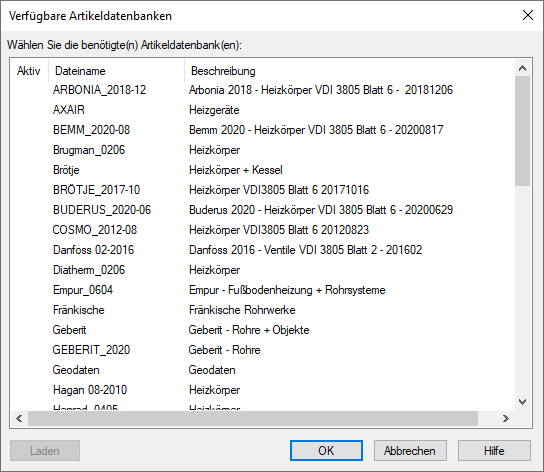Click the vertical scrollbar thumb

(x=522, y=131)
